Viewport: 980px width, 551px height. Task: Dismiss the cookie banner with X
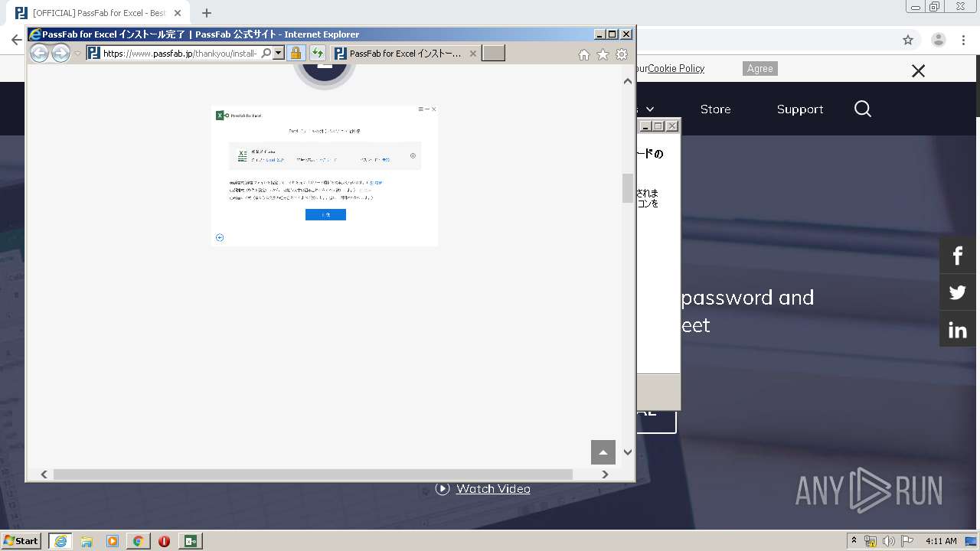tap(918, 71)
